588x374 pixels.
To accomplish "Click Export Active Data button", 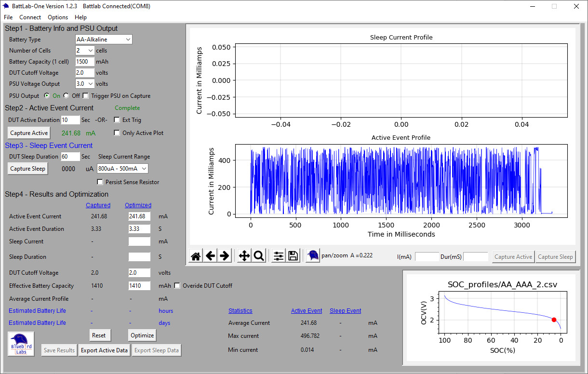I will pos(105,350).
